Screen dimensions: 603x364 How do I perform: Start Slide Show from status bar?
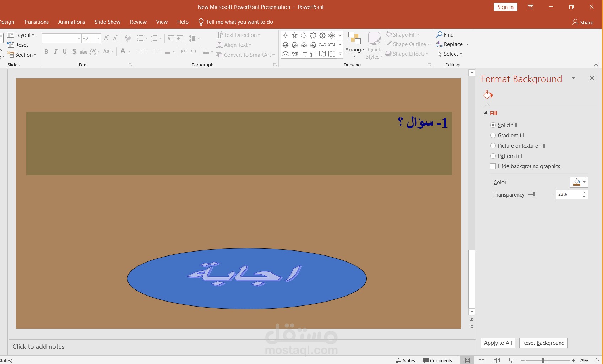[511, 360]
